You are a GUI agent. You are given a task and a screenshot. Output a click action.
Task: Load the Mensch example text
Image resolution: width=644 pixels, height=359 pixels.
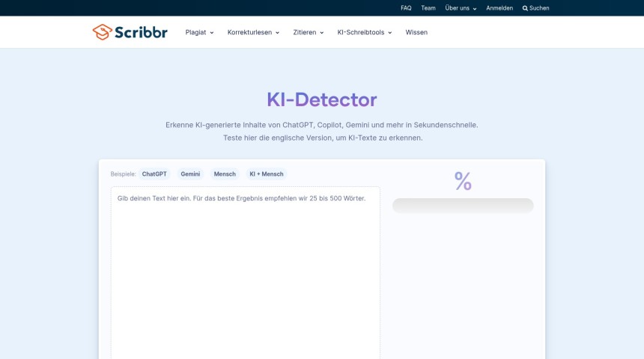tap(225, 174)
